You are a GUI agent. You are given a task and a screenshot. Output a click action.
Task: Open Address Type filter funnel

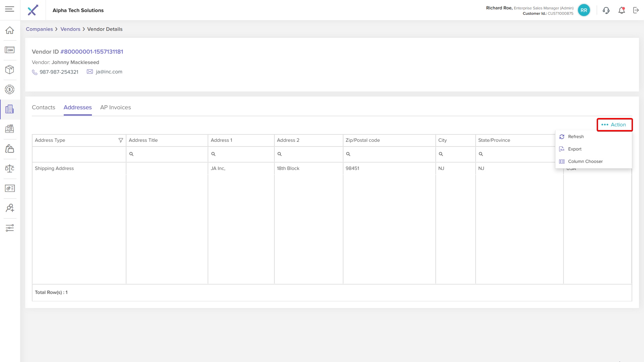(121, 140)
